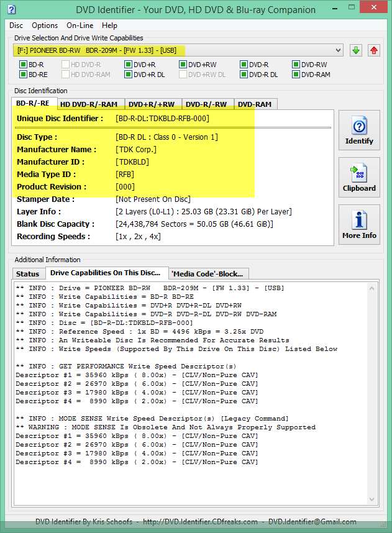
Task: Click the log scrollbar up arrow
Action: (x=371, y=288)
